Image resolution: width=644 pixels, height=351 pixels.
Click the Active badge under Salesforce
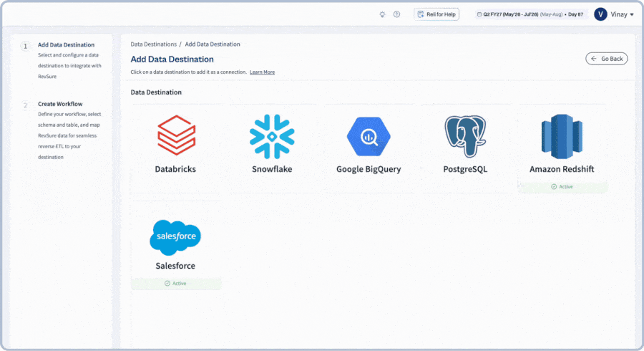[176, 283]
